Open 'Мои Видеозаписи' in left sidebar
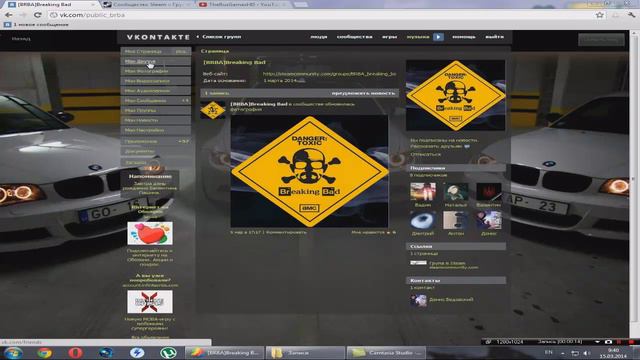This screenshot has width=640, height=360. (147, 81)
